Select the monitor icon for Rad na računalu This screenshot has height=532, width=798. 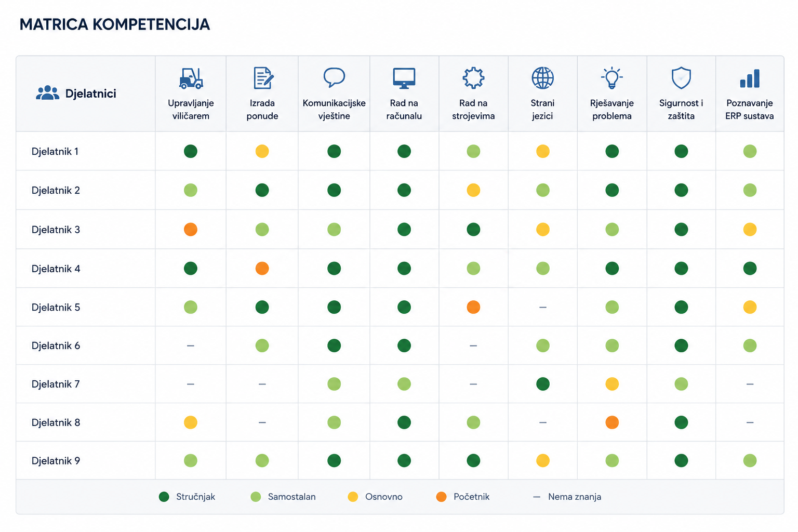click(x=404, y=78)
